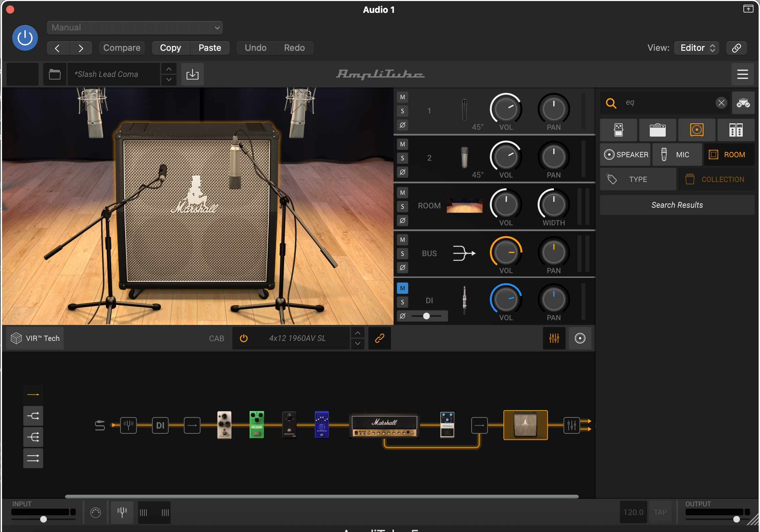Filter by TYPE
760x532 pixels.
[x=638, y=179]
